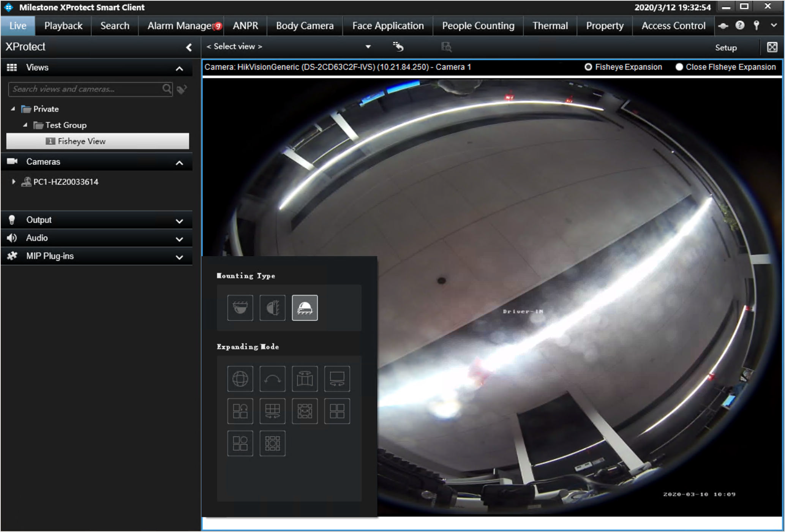Select the Private folder

(x=40, y=109)
